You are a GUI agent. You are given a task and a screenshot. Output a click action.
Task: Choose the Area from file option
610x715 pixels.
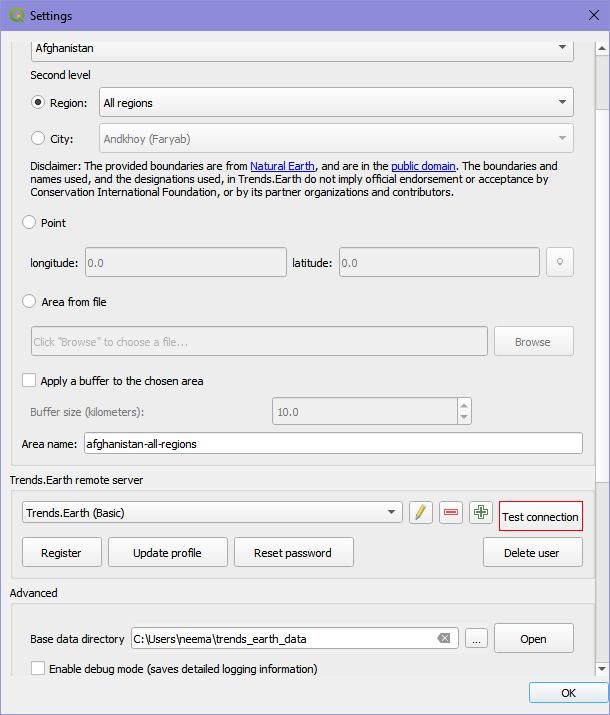(x=29, y=301)
